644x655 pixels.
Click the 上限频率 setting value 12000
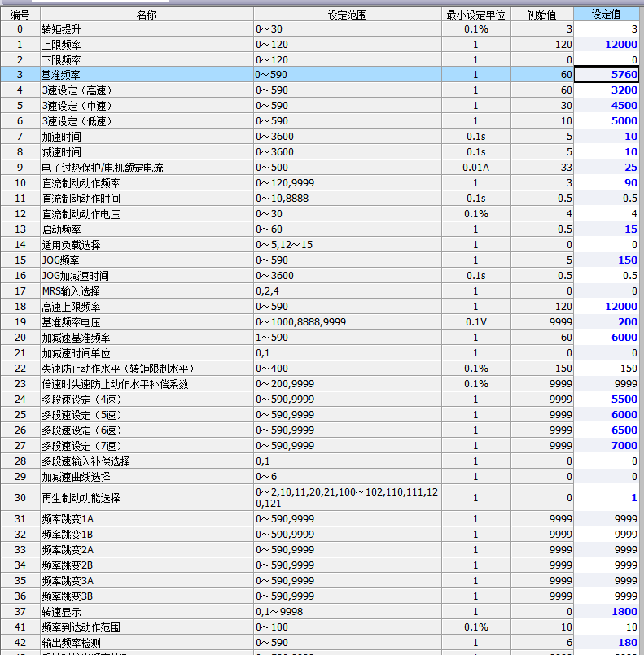pyautogui.click(x=607, y=44)
